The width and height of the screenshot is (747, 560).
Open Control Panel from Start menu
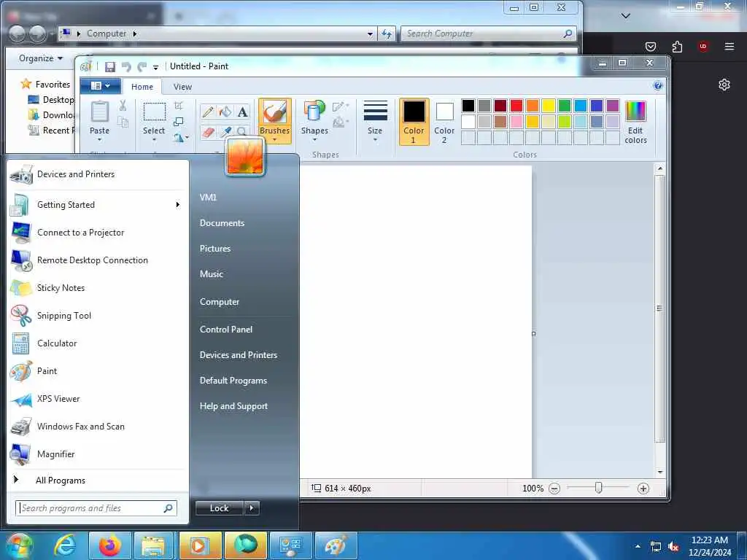click(226, 330)
